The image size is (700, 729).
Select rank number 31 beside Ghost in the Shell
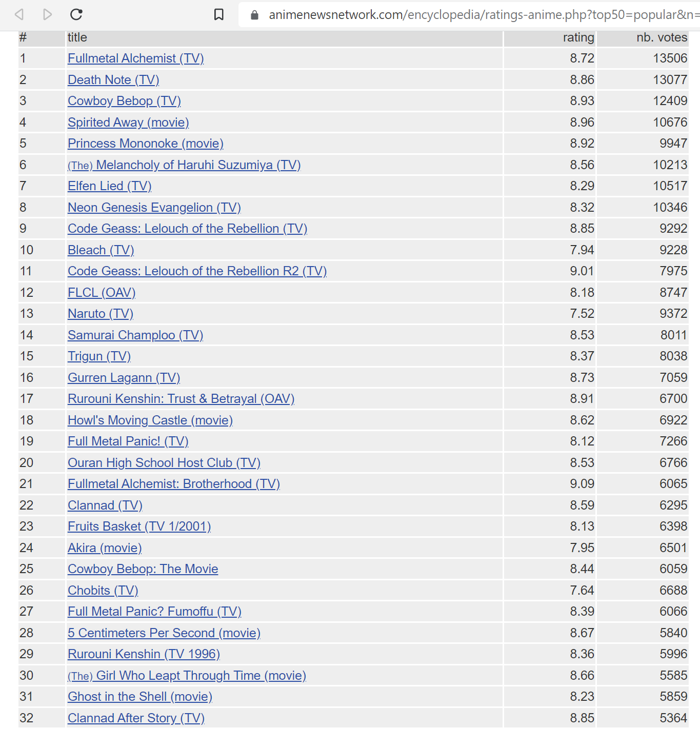pyautogui.click(x=27, y=697)
